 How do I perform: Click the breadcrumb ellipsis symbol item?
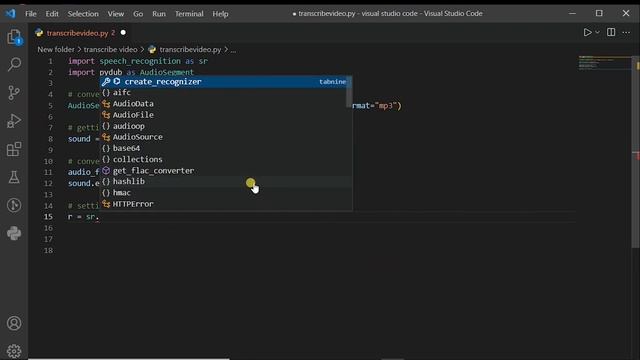point(233,50)
